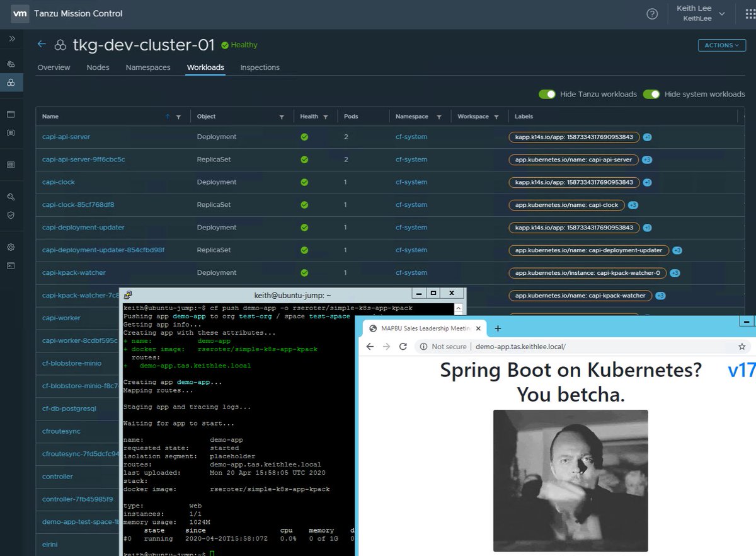Switch to the Nodes tab
This screenshot has width=756, height=556.
(x=98, y=67)
